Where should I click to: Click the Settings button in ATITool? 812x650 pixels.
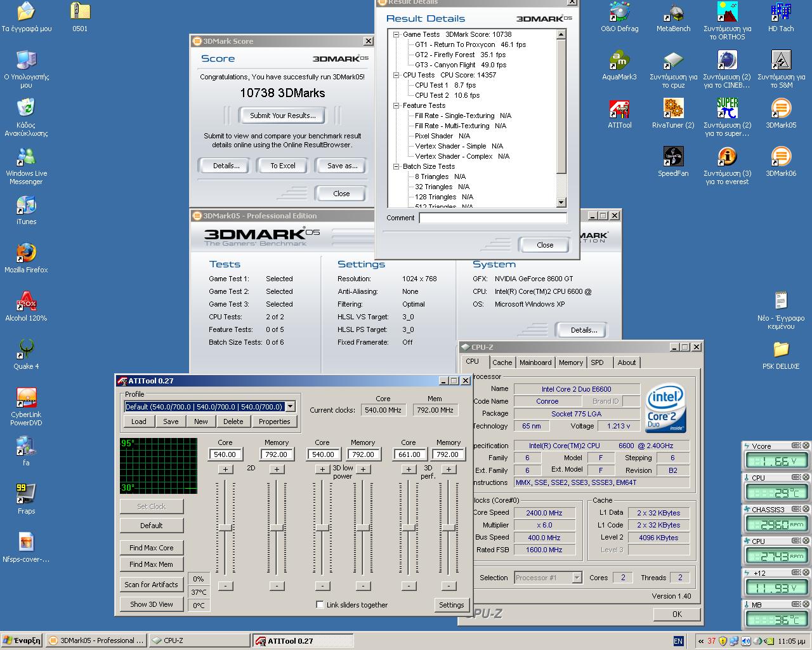click(452, 605)
